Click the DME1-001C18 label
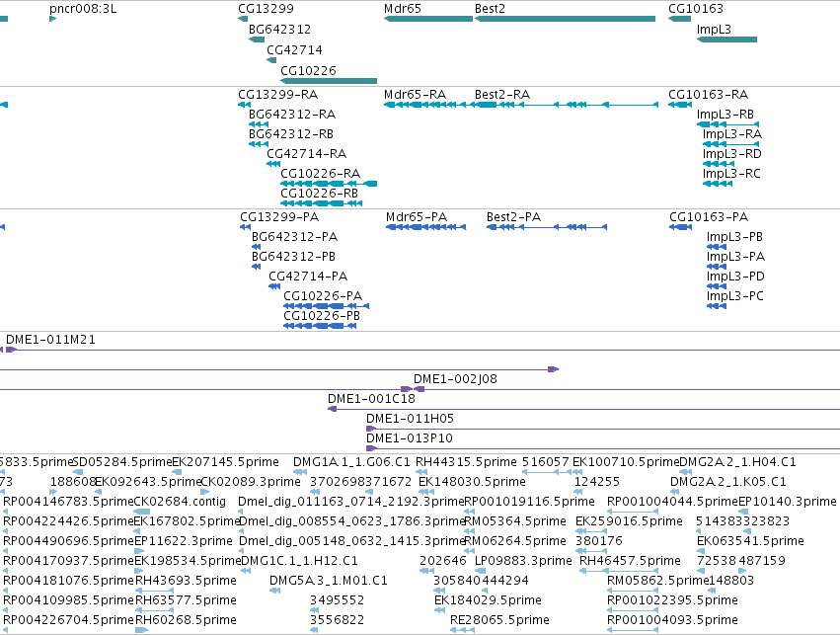Screen dimensions: 840x635 pos(372,399)
